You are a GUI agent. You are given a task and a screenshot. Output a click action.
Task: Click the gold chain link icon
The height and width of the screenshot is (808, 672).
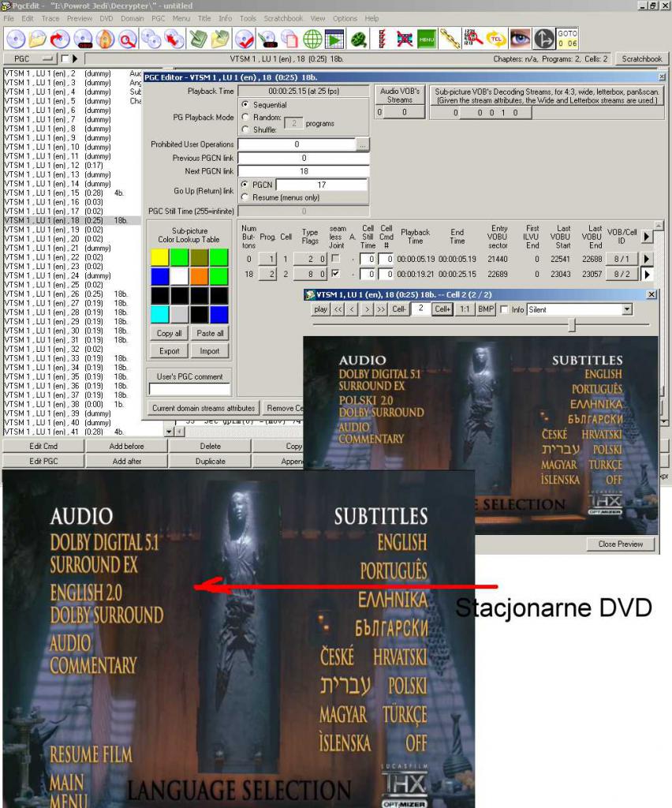(450, 39)
